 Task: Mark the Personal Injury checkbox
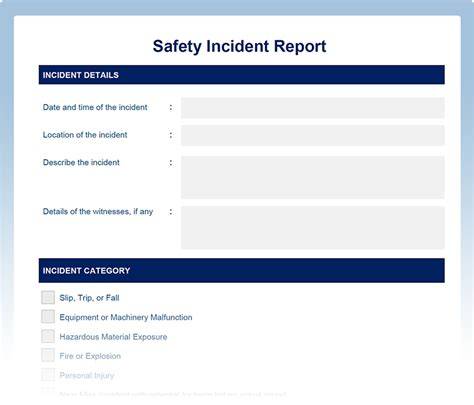click(48, 375)
